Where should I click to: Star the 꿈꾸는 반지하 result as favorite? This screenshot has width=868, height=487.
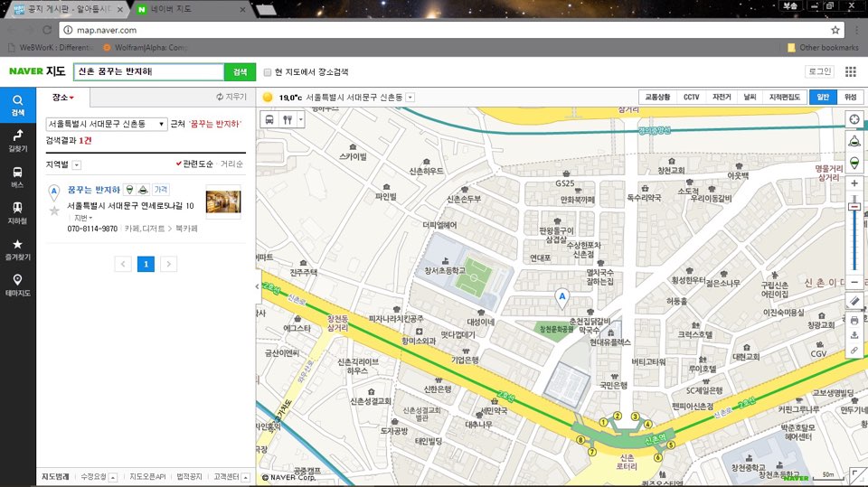click(54, 211)
